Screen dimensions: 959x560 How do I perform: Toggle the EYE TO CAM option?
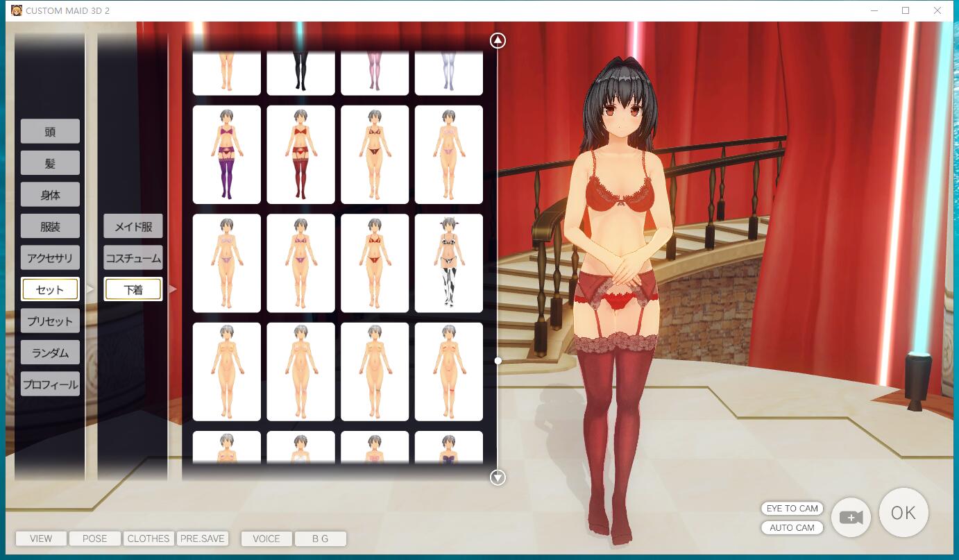coord(792,509)
